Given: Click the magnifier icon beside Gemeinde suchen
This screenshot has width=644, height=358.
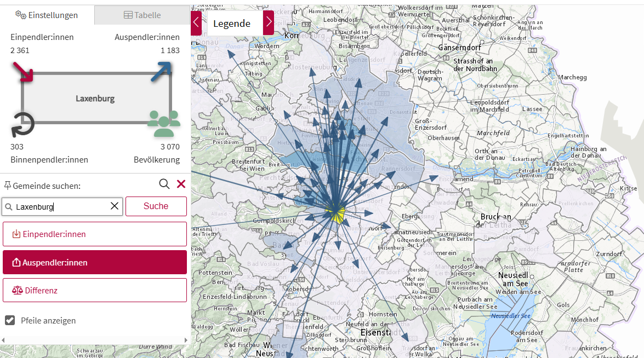Looking at the screenshot, I should point(164,184).
